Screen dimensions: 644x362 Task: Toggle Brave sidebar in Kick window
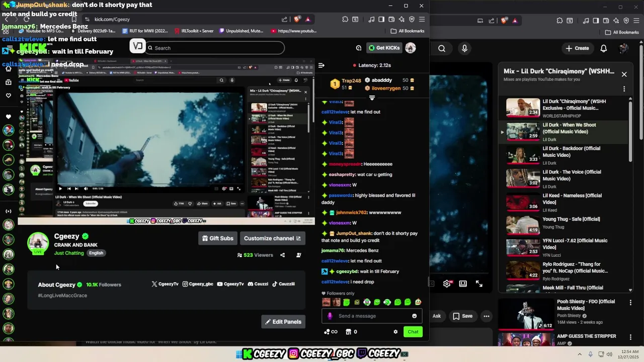(x=381, y=19)
